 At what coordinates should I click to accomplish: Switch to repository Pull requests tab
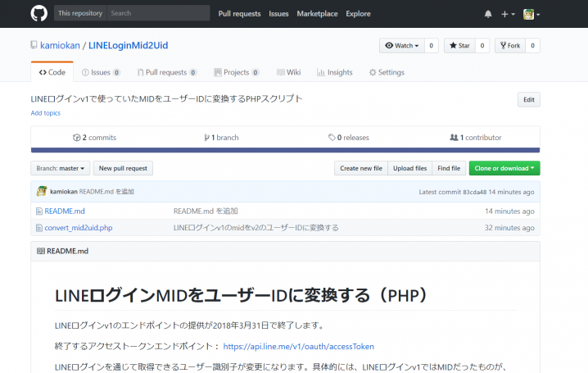coord(167,72)
